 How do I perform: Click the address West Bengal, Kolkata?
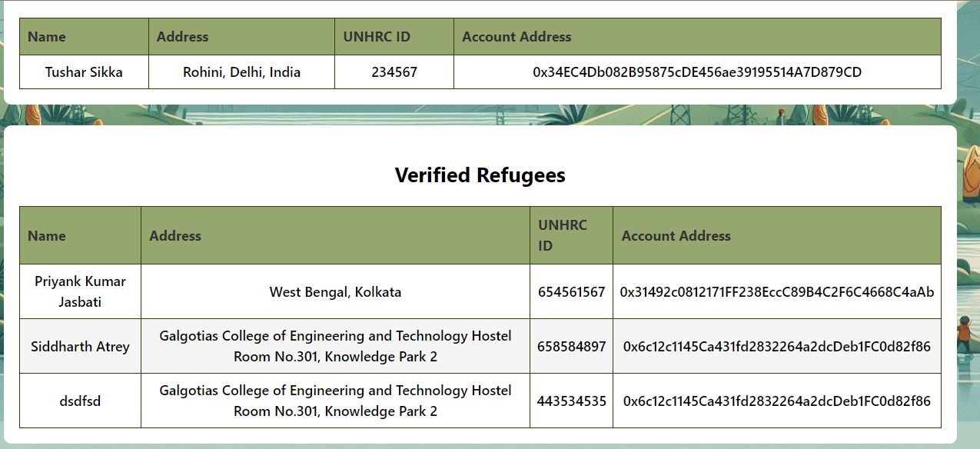[x=335, y=292]
